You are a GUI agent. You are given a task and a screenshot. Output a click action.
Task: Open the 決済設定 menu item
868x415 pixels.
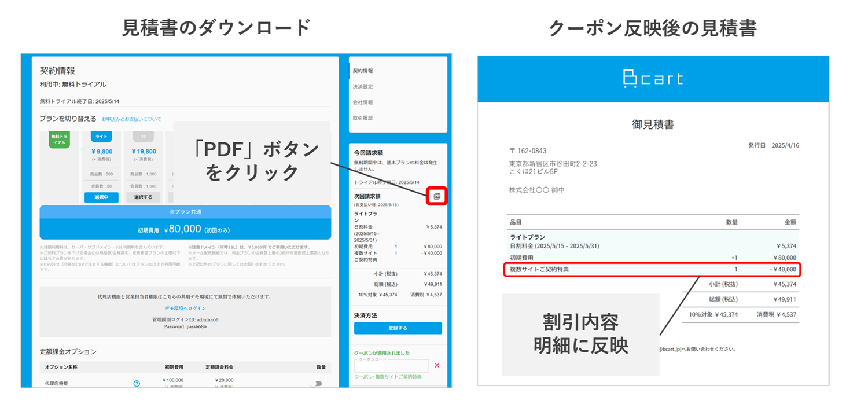(x=363, y=86)
